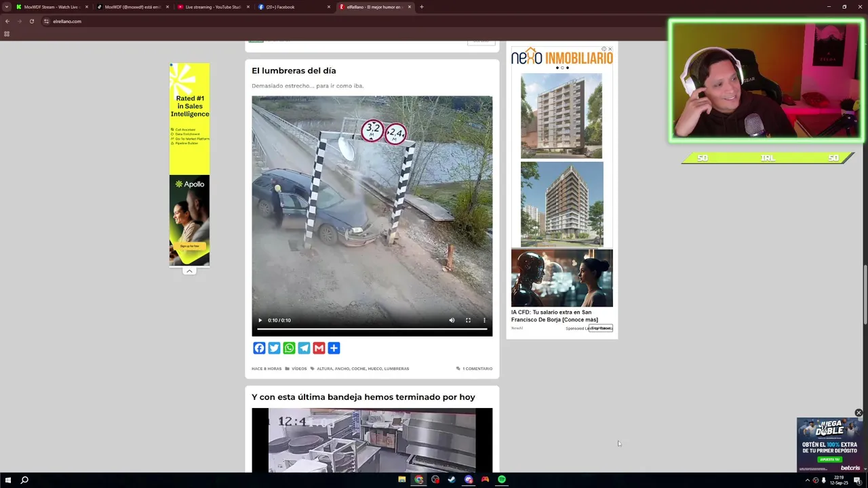Close the Betcris floating ad
Screen dimensions: 868x488
tap(859, 413)
